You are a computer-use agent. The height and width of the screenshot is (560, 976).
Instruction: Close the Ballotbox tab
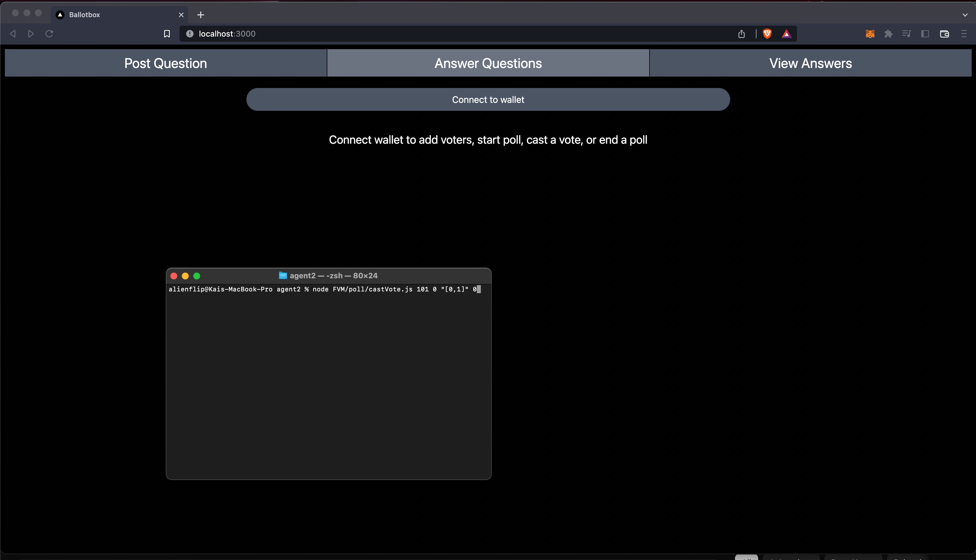click(x=181, y=15)
